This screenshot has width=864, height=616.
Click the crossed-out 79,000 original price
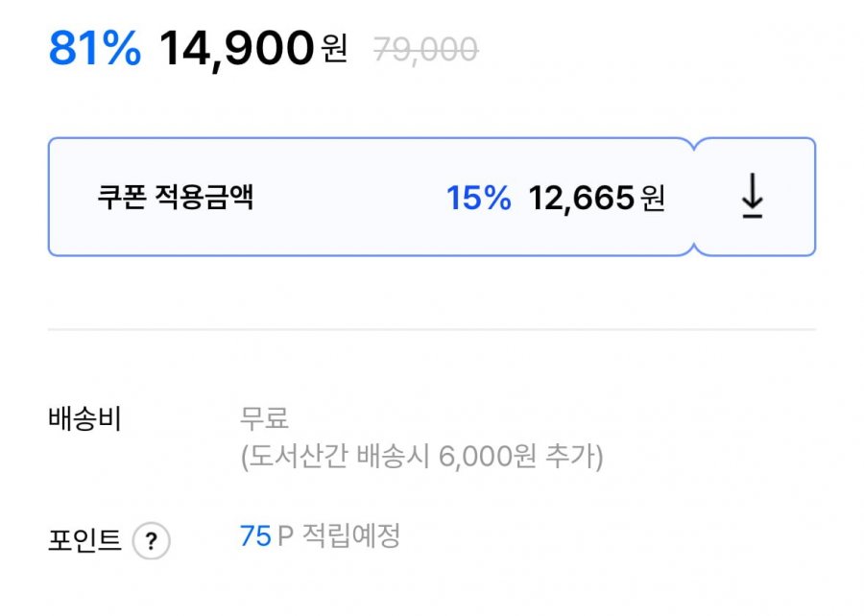424,50
